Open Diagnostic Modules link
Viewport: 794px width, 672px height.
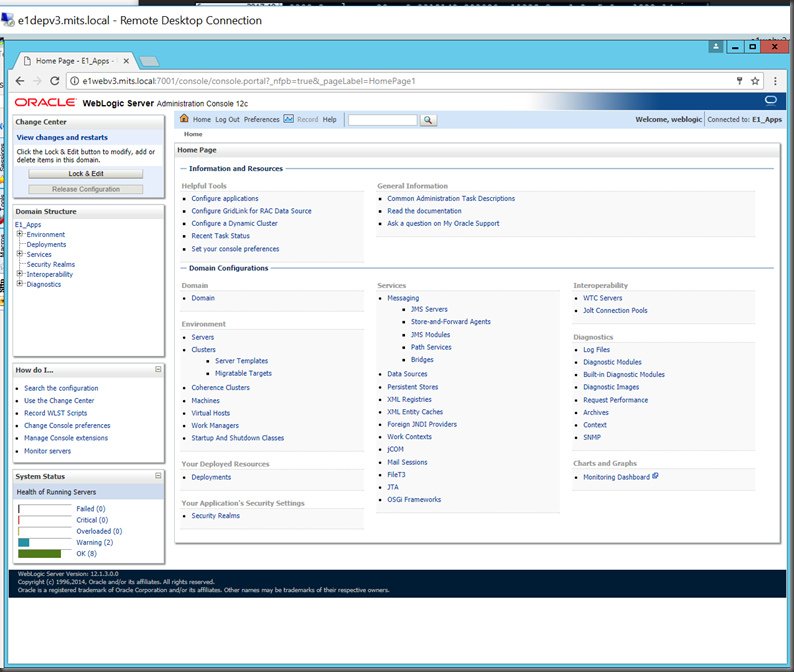[612, 362]
